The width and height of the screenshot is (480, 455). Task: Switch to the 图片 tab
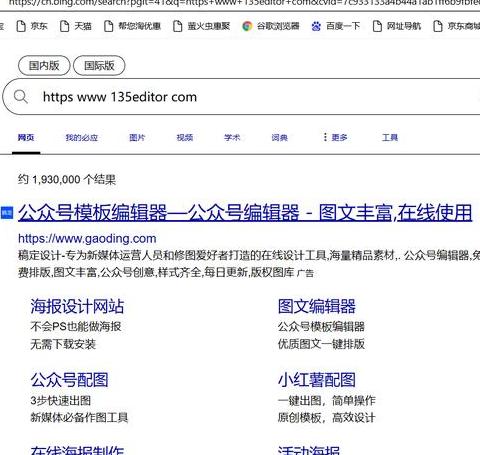(x=137, y=137)
